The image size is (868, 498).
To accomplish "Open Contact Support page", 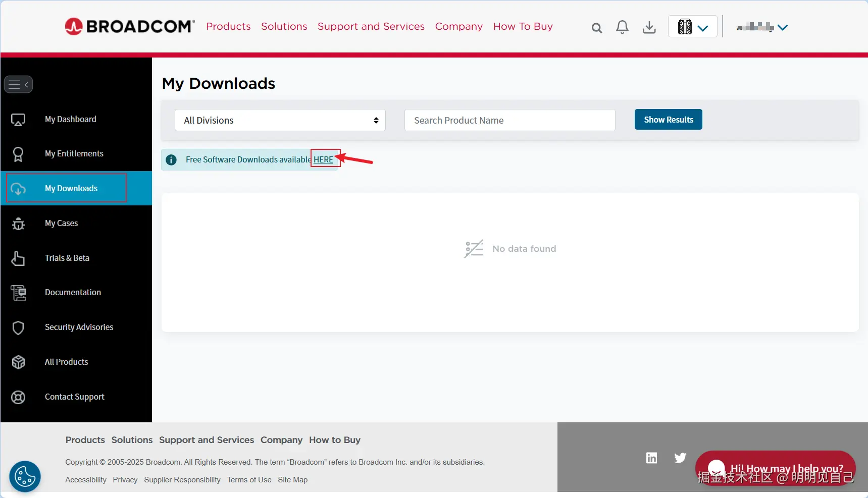I will (75, 397).
